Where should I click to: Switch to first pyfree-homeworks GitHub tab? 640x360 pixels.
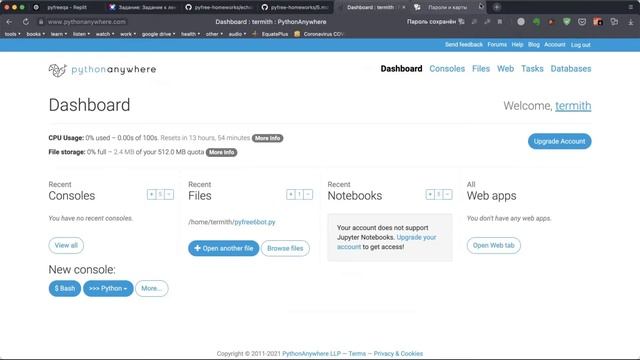tap(218, 7)
